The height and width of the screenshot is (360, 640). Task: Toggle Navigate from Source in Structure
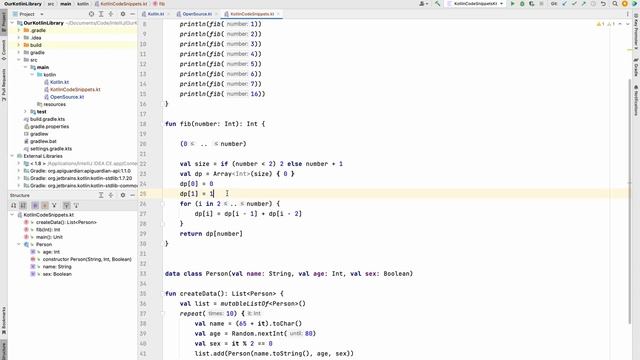pyautogui.click(x=76, y=205)
